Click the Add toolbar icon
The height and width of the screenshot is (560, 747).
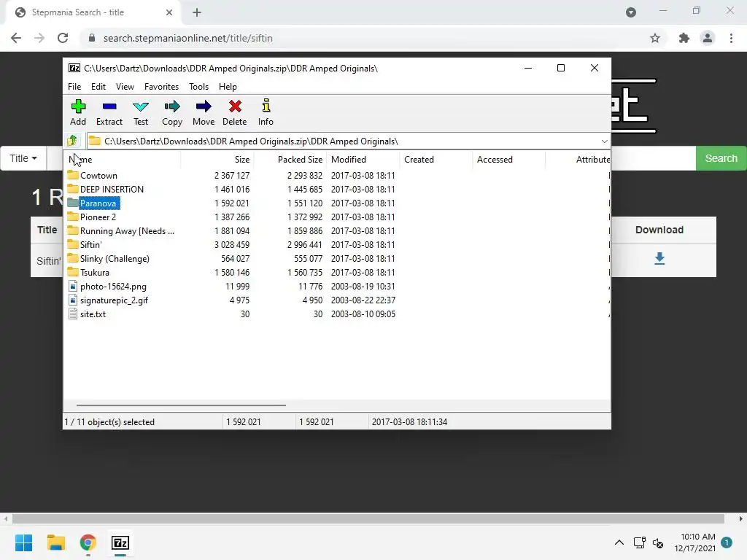pos(78,106)
